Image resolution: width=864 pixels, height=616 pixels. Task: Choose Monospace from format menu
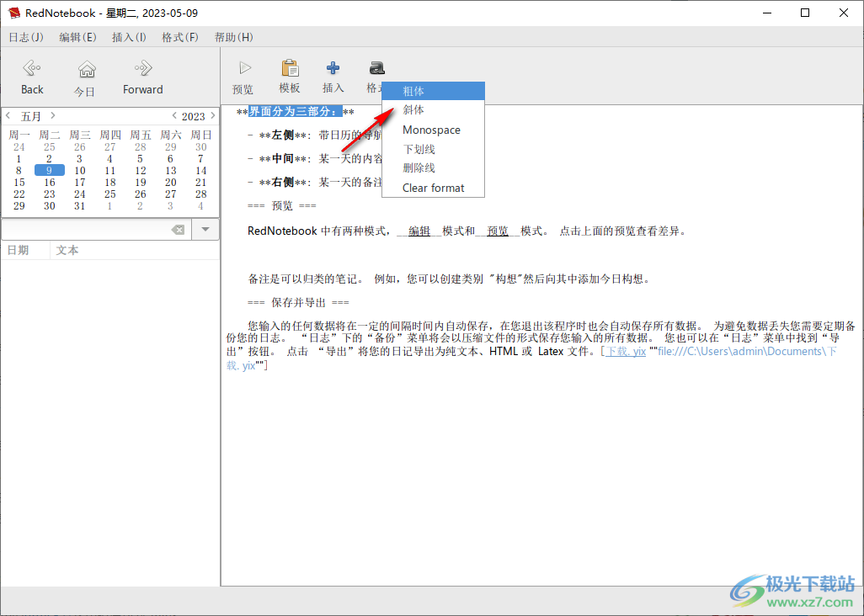433,130
